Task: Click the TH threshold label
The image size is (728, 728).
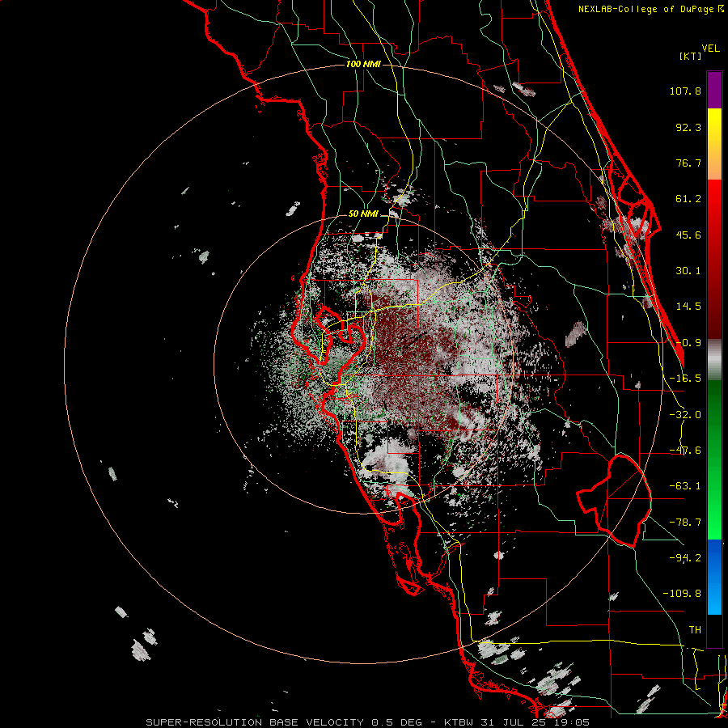Action: pos(695,630)
